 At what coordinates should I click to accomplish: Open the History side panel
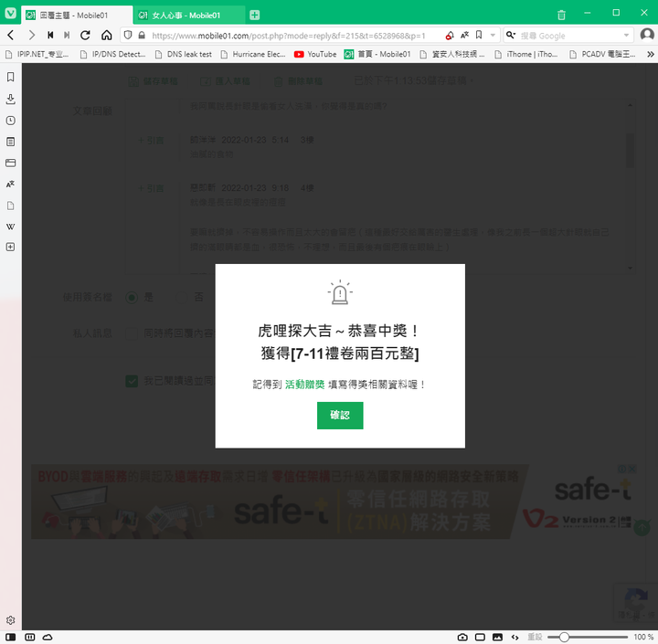tap(10, 121)
